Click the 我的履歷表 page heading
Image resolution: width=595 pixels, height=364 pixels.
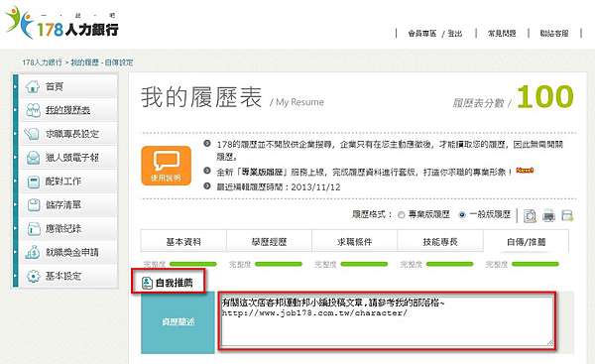(201, 97)
